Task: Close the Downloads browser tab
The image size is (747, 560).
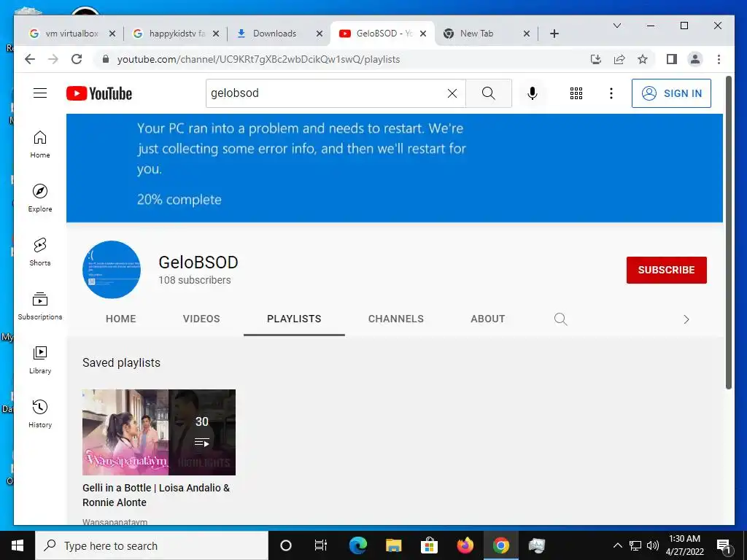Action: click(320, 34)
